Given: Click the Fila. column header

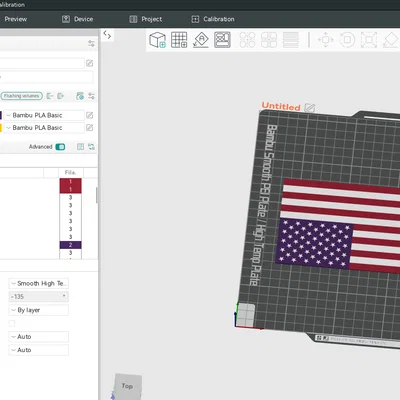Looking at the screenshot, I should [70, 172].
